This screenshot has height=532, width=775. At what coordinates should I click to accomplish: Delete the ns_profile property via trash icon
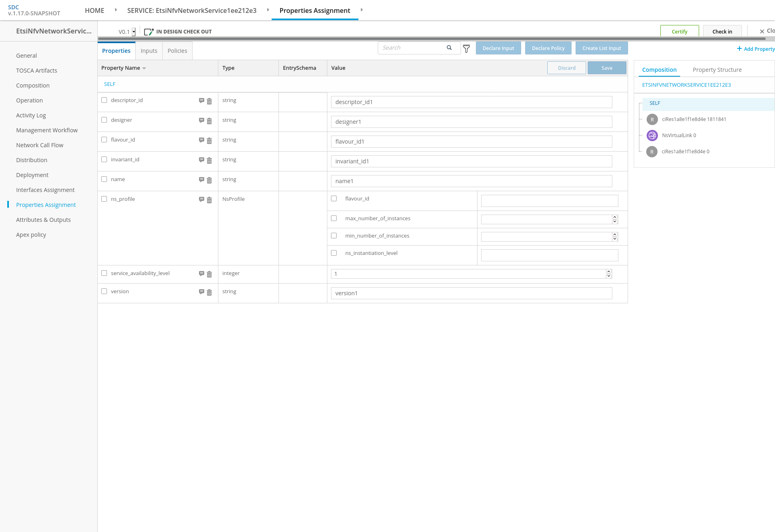point(209,200)
